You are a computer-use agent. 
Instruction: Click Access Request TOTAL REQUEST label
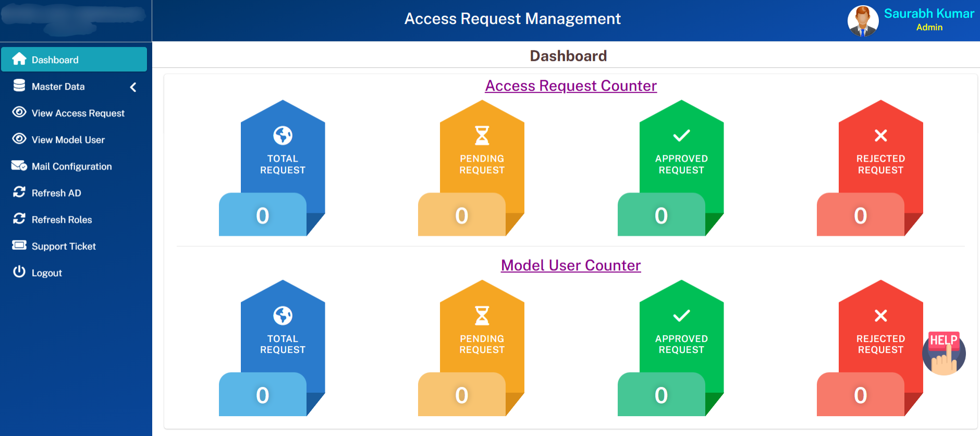(x=283, y=164)
